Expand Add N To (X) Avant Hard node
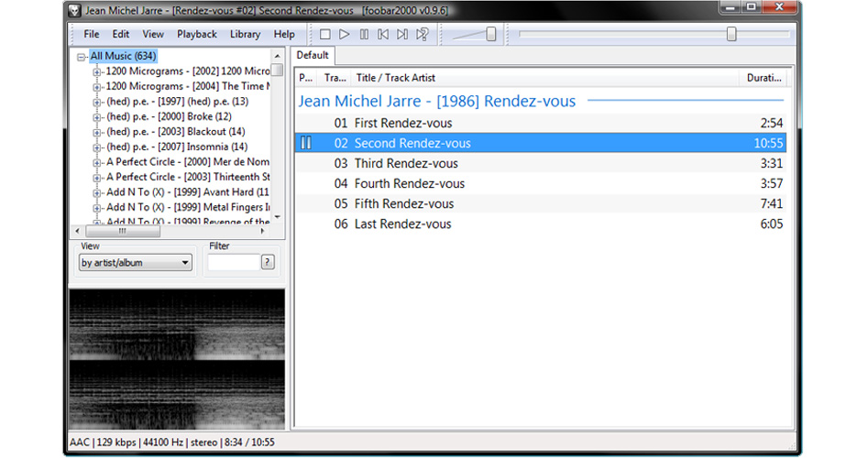The image size is (868, 458). 97,192
